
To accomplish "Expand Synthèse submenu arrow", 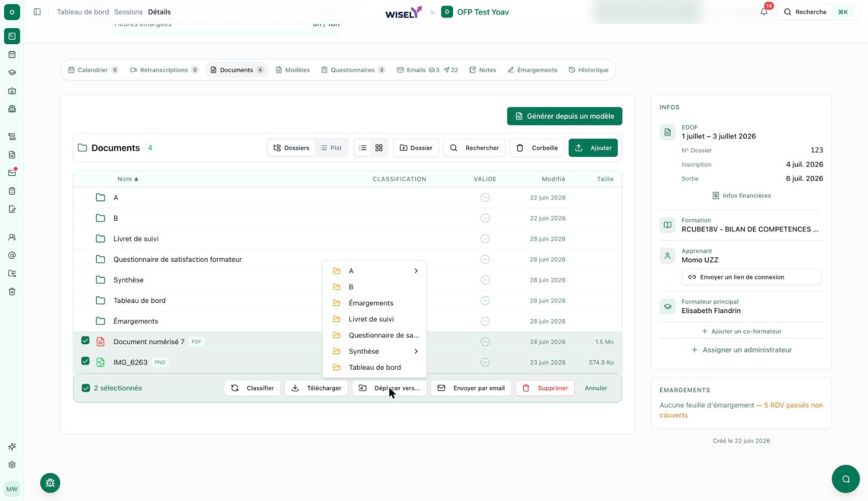I will pyautogui.click(x=416, y=351).
